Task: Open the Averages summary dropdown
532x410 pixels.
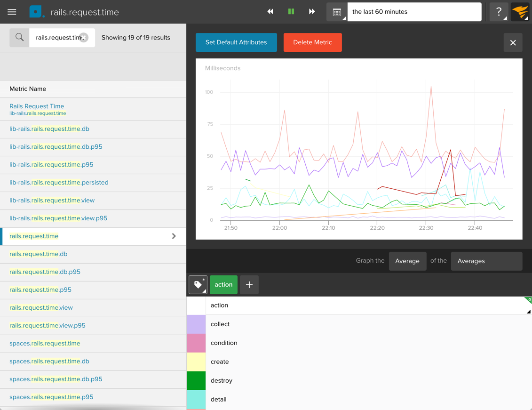Action: point(486,261)
